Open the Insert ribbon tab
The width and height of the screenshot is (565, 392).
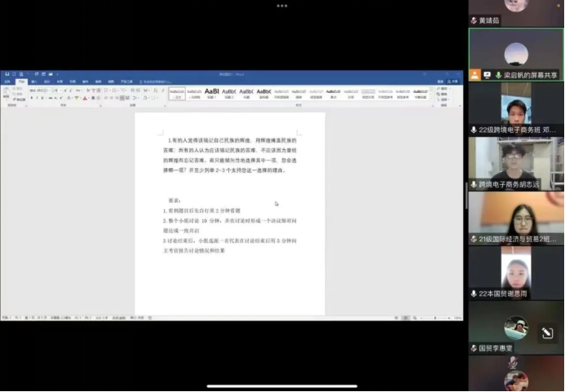click(34, 81)
